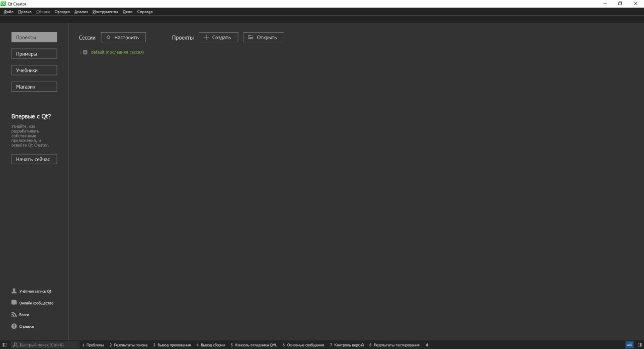The image size is (644, 349).
Task: Open the Окно menu
Action: pyautogui.click(x=128, y=12)
